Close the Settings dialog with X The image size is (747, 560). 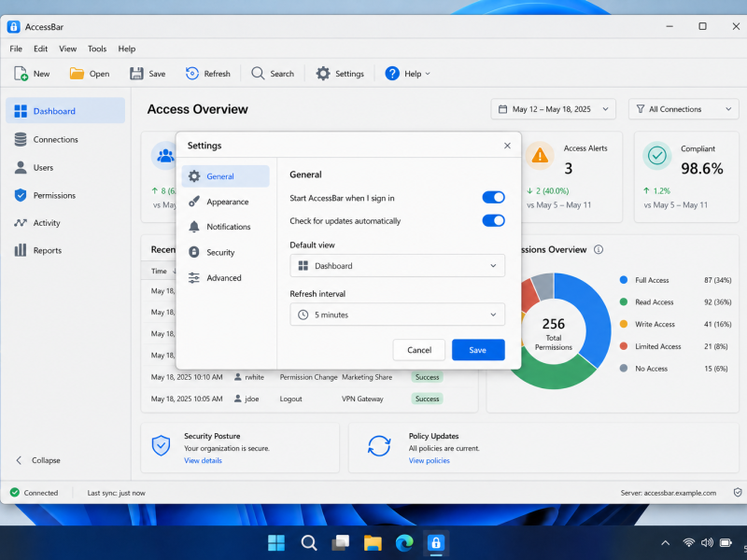(507, 146)
